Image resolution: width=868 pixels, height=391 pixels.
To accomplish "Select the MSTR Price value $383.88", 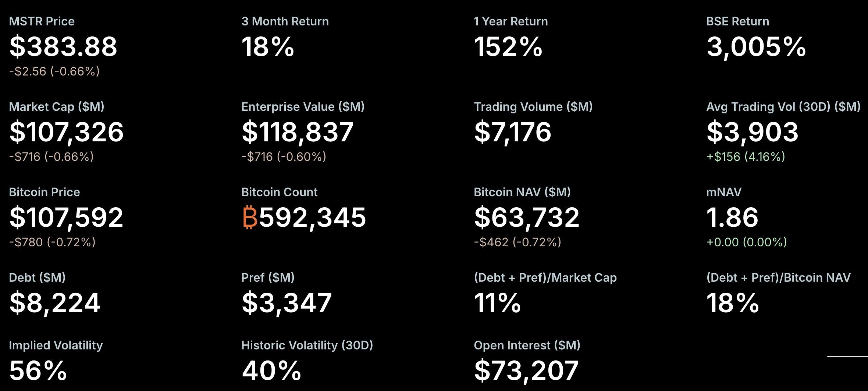I will (x=63, y=47).
